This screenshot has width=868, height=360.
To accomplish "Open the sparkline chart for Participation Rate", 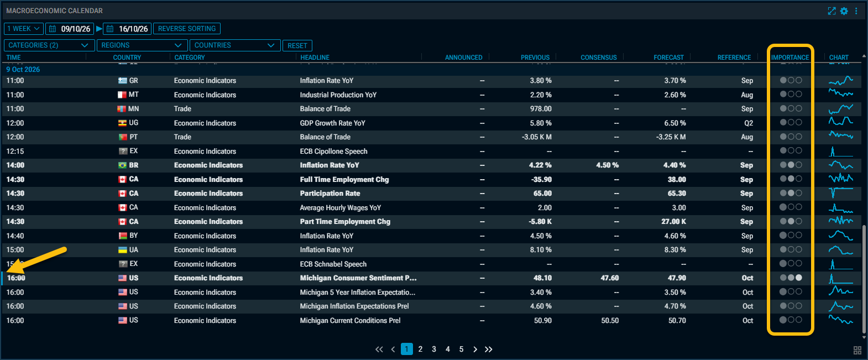I will tap(841, 193).
